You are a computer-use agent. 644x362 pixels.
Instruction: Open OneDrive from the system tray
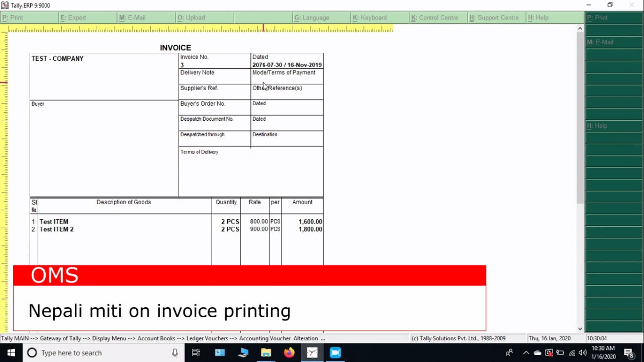tap(537, 353)
